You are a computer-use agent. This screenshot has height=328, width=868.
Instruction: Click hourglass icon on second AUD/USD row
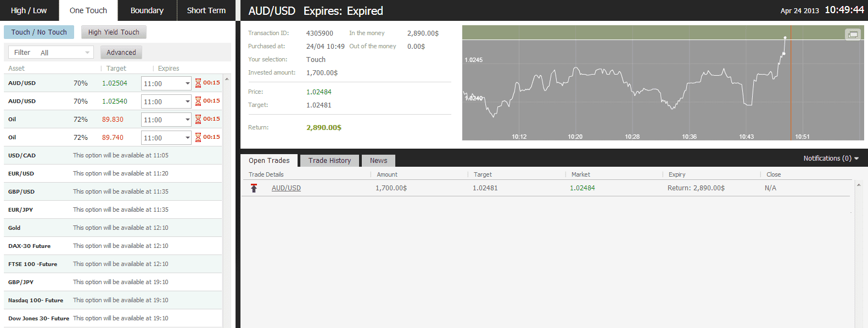[x=198, y=101]
